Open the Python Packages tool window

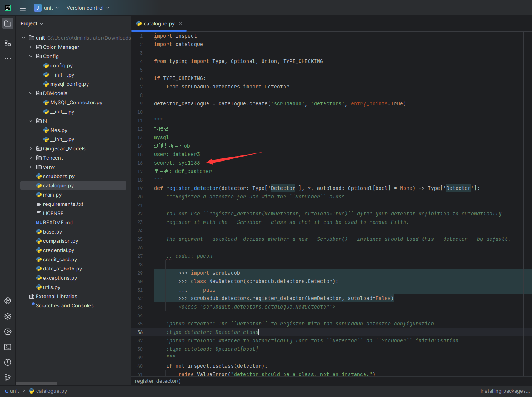(x=8, y=301)
